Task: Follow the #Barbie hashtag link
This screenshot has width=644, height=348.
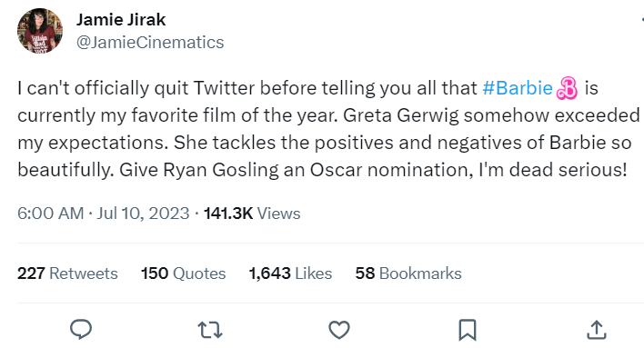Action: click(518, 88)
